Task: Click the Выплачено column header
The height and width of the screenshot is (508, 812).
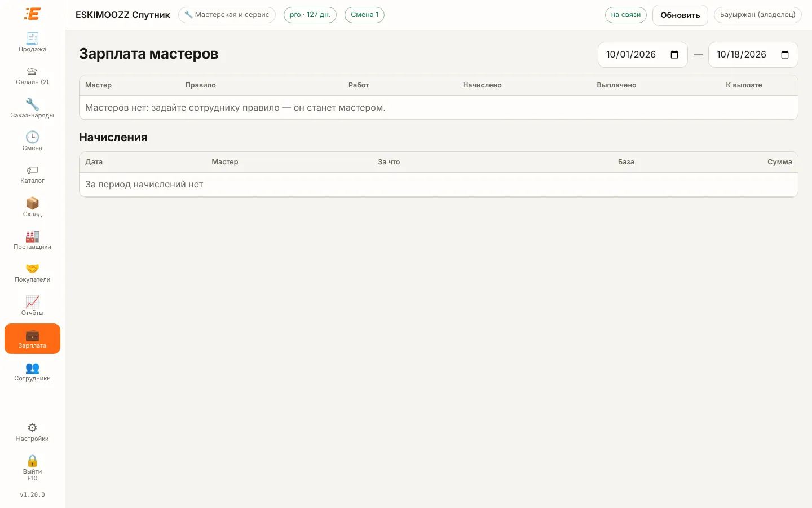Action: click(616, 85)
